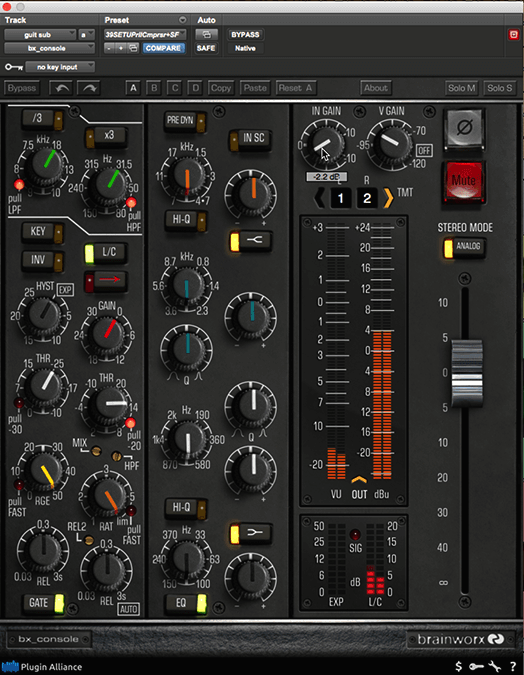Toggle the IN SC switch

click(x=250, y=139)
